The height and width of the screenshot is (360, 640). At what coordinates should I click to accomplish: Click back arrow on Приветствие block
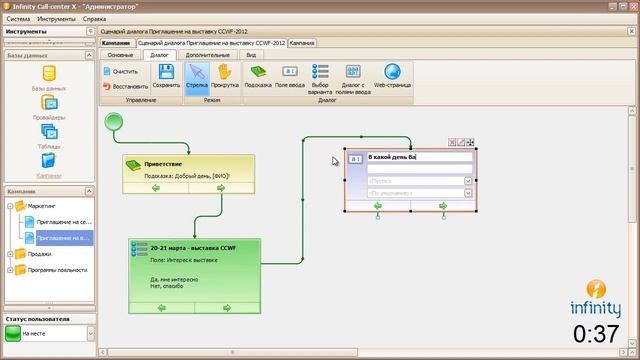tap(156, 188)
